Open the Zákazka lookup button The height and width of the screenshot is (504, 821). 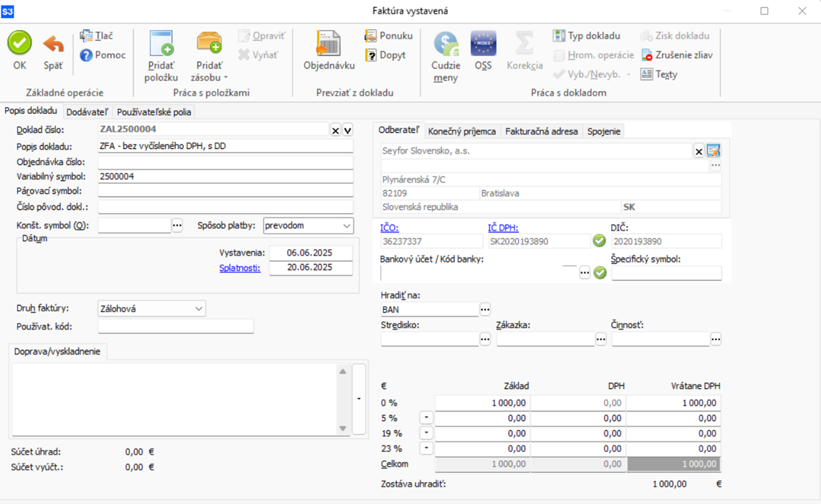point(601,339)
